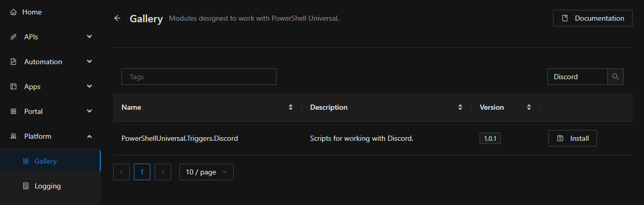644x205 pixels.
Task: Expand the Portal chevron
Action: pos(89,111)
